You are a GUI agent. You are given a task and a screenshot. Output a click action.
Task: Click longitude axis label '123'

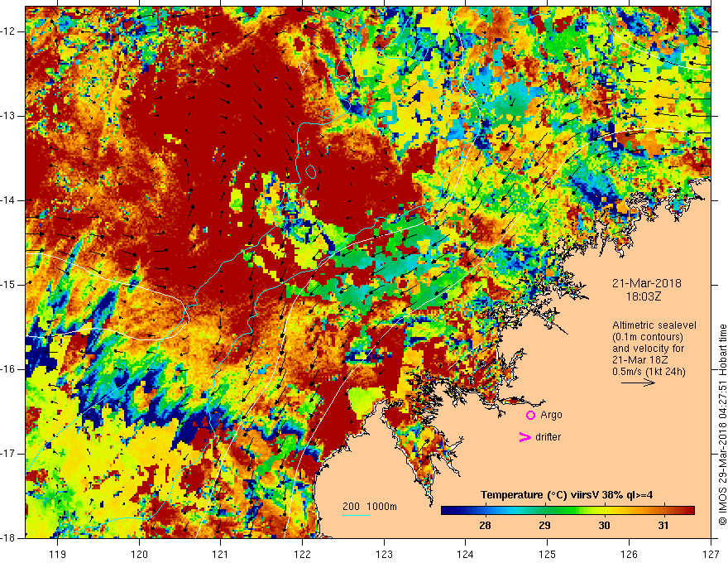click(384, 554)
